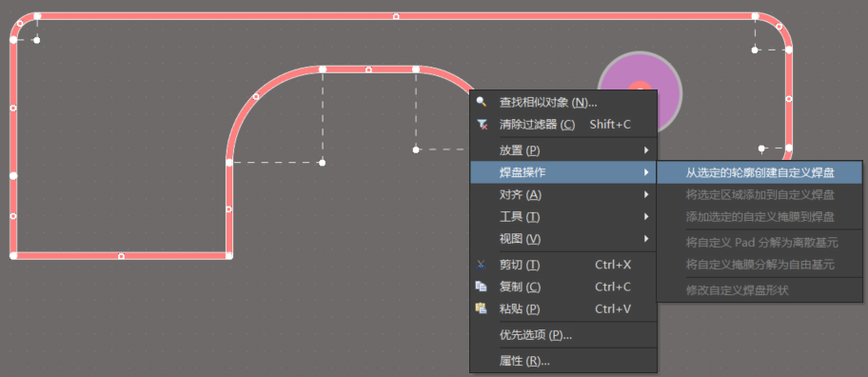Select 从选定的轮廓创建自定义焊盘 in the submenu

[759, 172]
